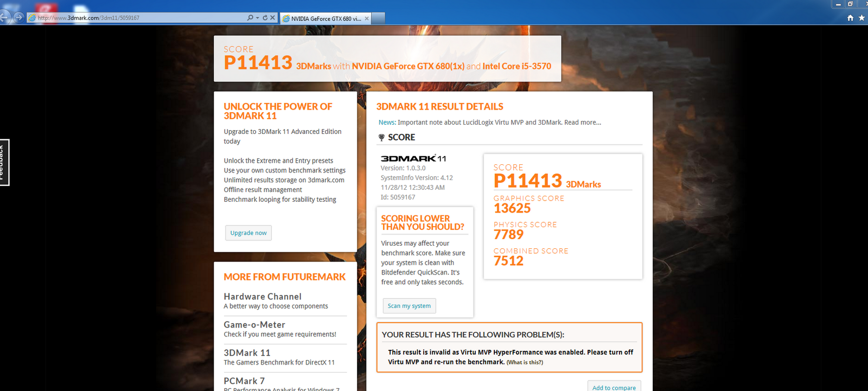Select the Graphics Score value 13625
This screenshot has height=391, width=868.
[512, 208]
